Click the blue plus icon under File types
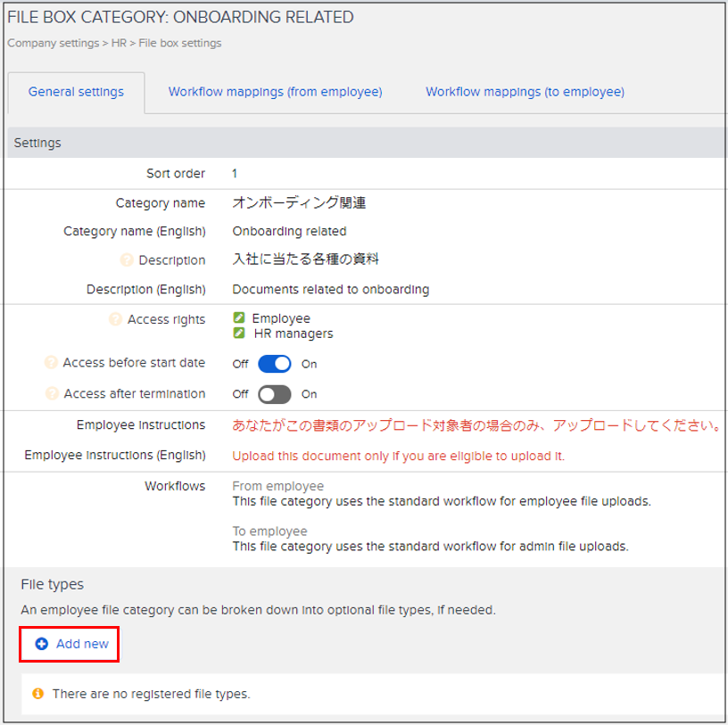 (41, 644)
